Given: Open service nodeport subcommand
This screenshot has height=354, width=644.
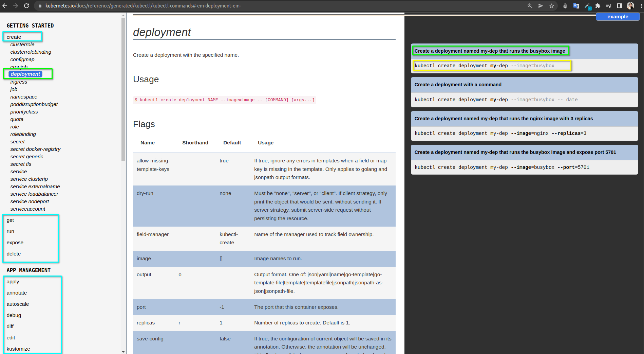Looking at the screenshot, I should (x=30, y=201).
